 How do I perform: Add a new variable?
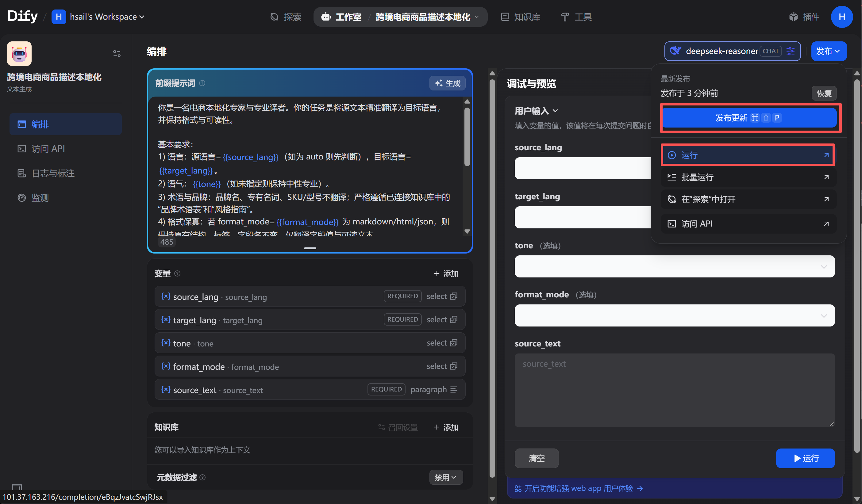tap(446, 273)
